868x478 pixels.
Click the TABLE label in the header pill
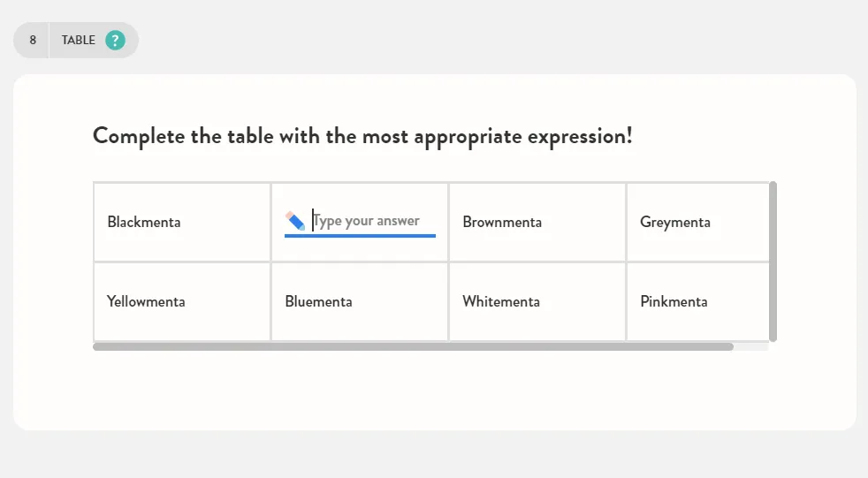tap(78, 40)
